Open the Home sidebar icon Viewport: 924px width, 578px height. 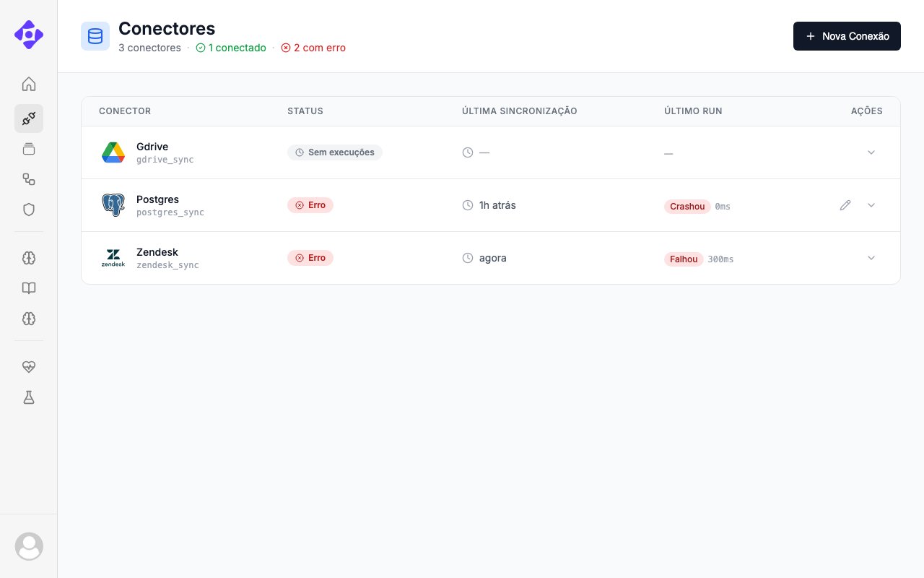point(29,84)
